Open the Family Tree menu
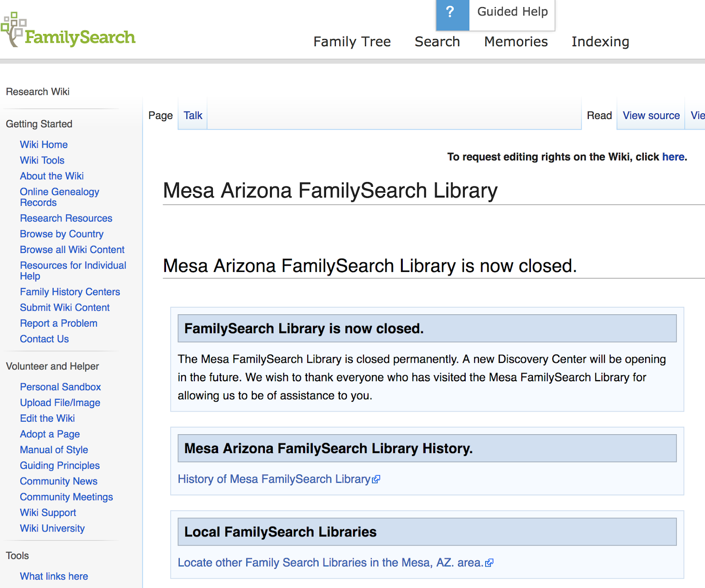This screenshot has width=705, height=588. tap(352, 41)
